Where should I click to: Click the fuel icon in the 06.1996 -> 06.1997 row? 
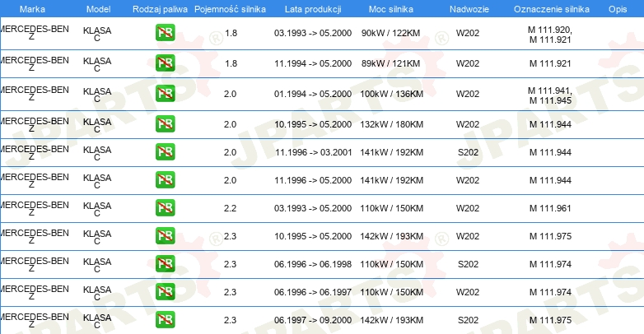point(165,292)
